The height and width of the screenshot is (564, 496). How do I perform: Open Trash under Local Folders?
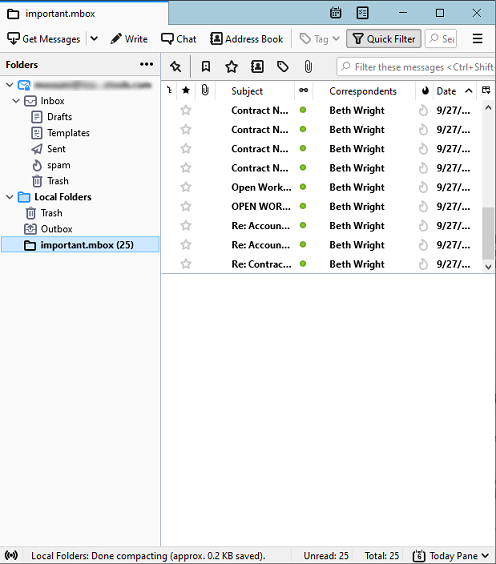tap(51, 213)
